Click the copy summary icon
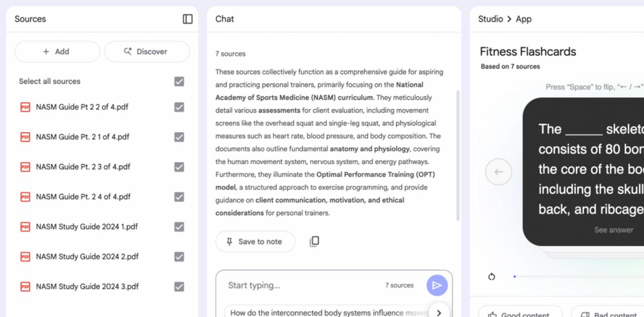Image resolution: width=644 pixels, height=317 pixels. 314,242
